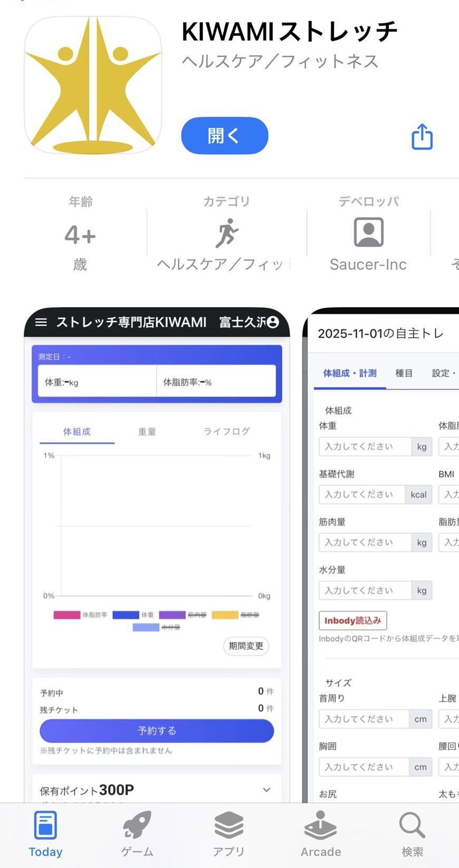Viewport: 459px width, 868px height.
Task: Tap the running figure category icon
Action: (227, 233)
